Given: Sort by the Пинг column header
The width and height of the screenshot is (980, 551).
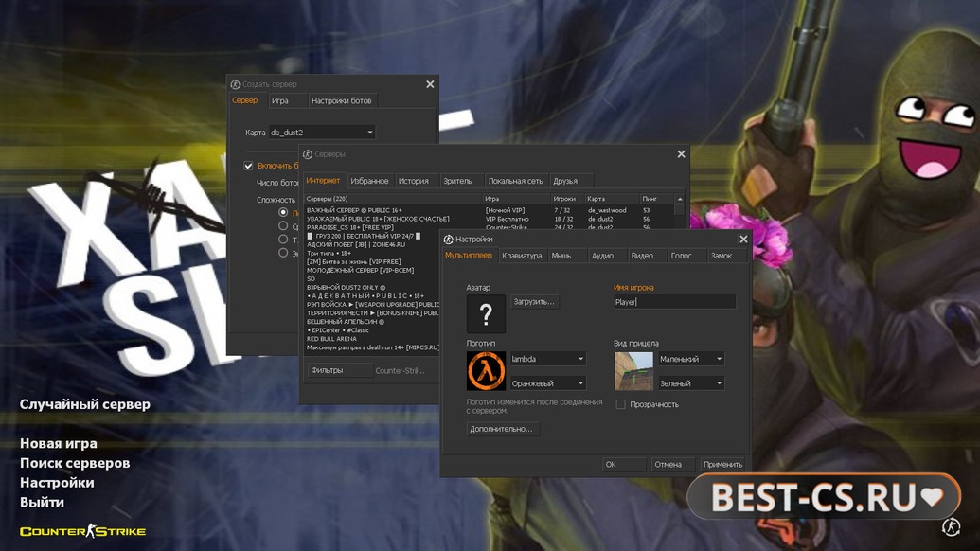Looking at the screenshot, I should 656,199.
